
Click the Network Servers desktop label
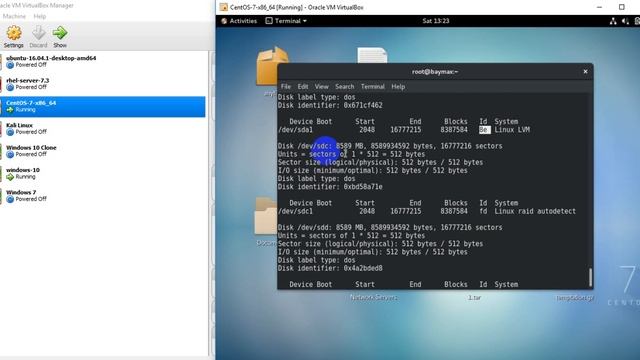(374, 298)
